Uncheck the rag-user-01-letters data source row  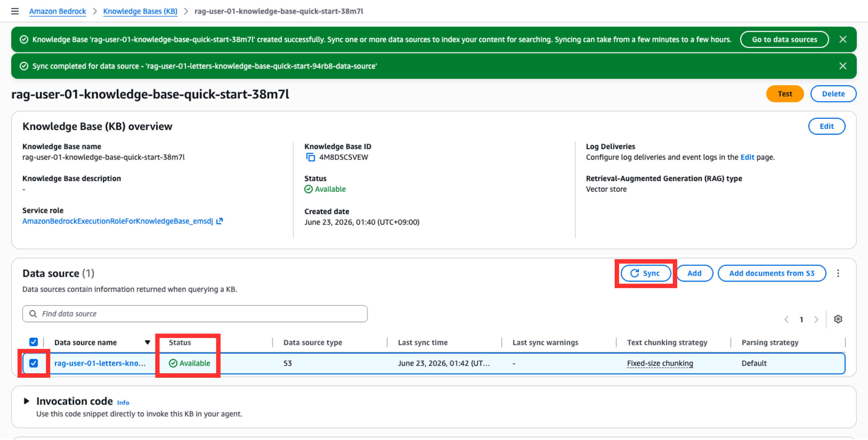coord(33,363)
